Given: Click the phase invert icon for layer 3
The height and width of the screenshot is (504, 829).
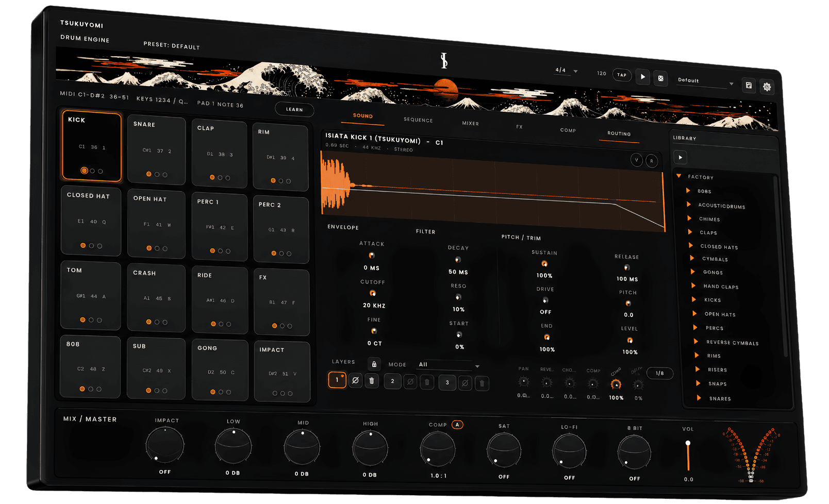Looking at the screenshot, I should (465, 383).
